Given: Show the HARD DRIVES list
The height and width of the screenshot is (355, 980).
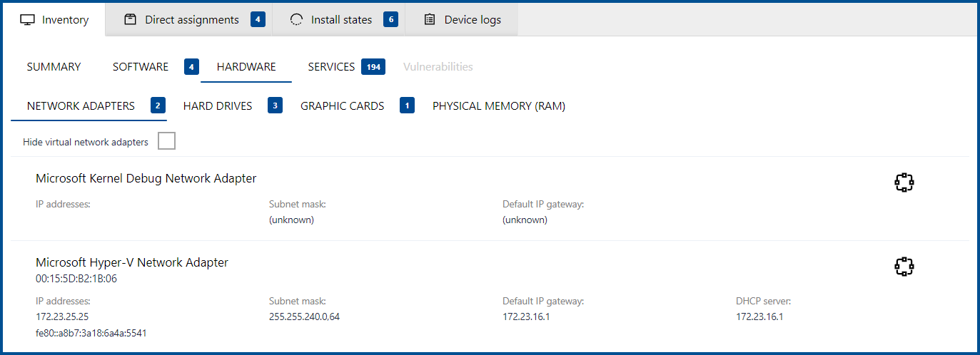Looking at the screenshot, I should 218,106.
